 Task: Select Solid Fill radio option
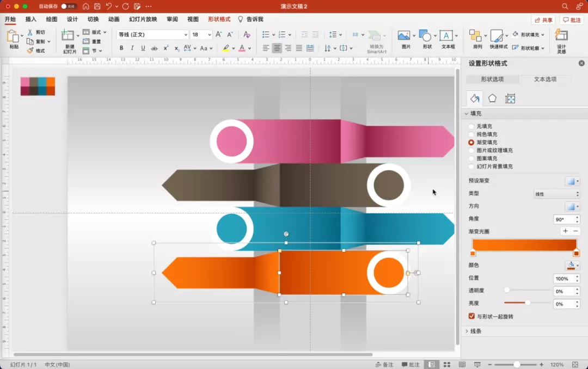[471, 134]
